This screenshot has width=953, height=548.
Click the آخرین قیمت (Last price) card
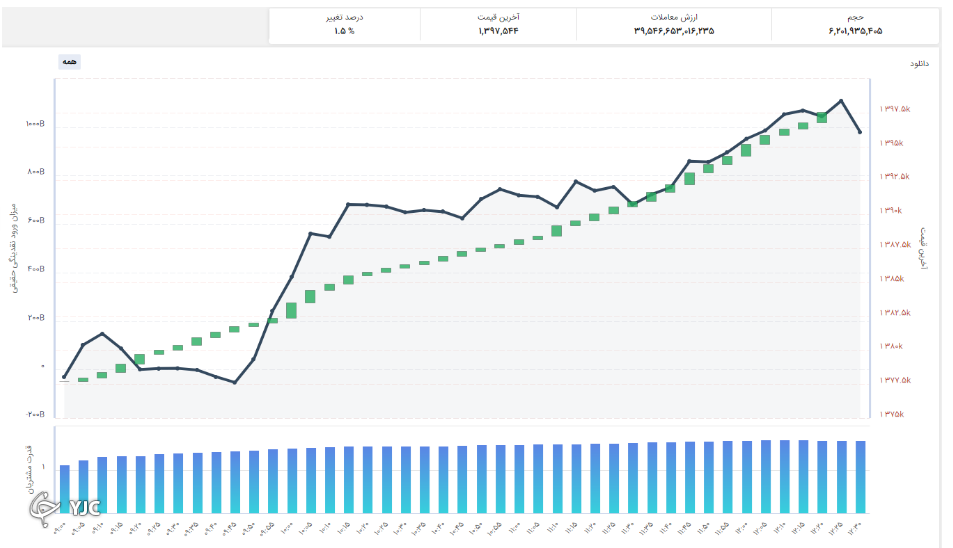pos(498,25)
